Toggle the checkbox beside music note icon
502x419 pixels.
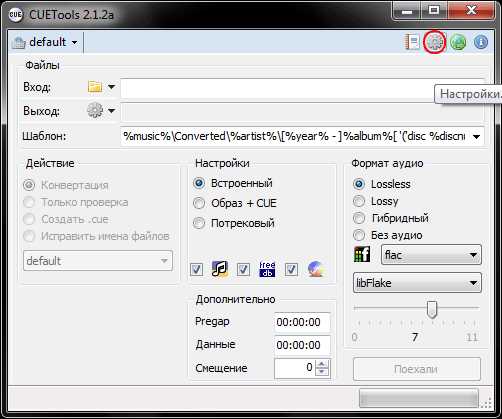pyautogui.click(x=196, y=269)
